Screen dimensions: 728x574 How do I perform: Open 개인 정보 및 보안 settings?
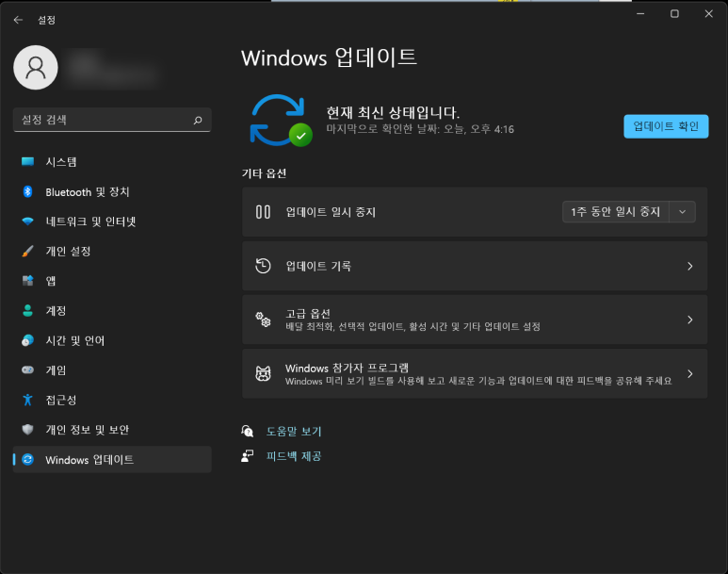[x=112, y=430]
